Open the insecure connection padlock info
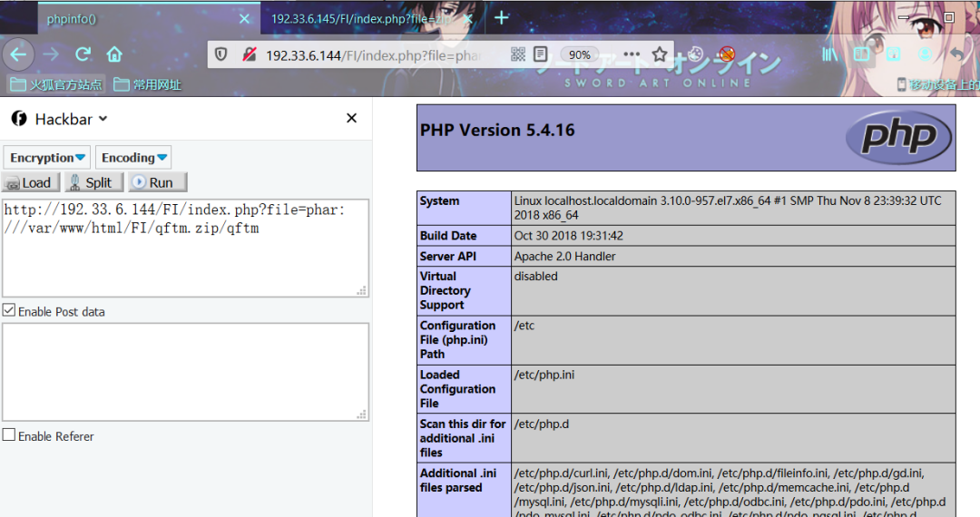The height and width of the screenshot is (517, 980). [x=250, y=54]
